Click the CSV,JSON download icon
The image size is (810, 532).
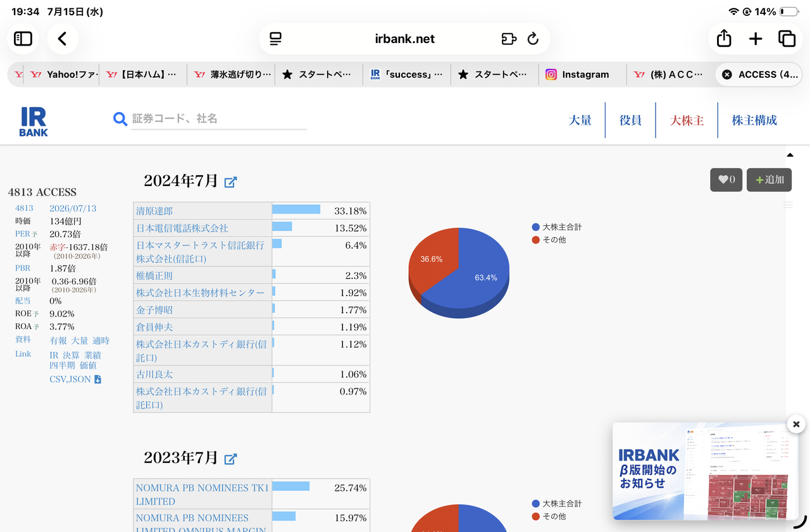click(97, 380)
